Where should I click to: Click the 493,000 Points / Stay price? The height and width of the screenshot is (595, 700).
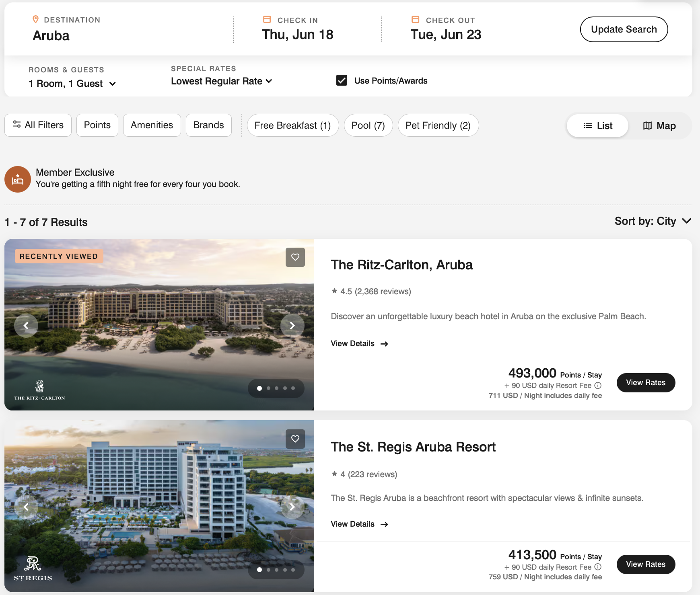click(555, 373)
